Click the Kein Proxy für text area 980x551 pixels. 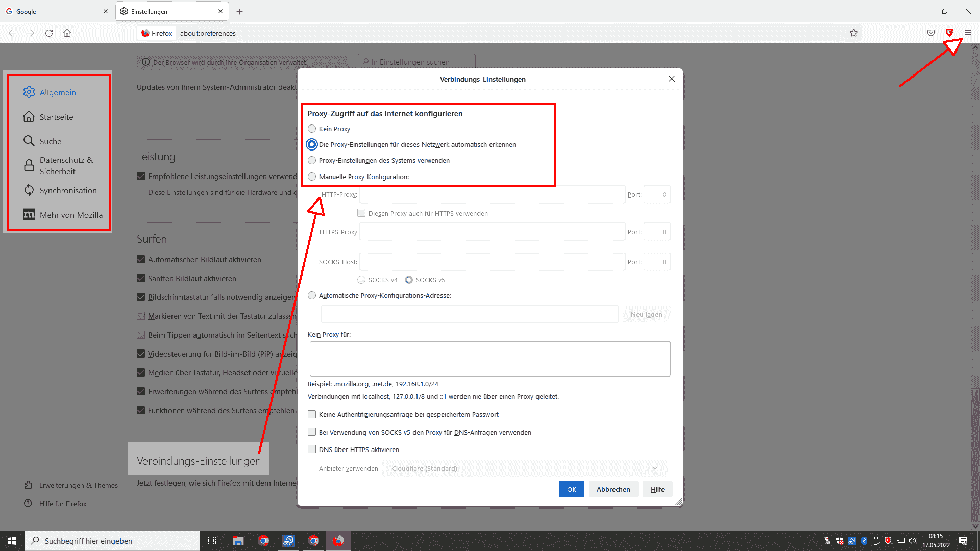click(x=489, y=359)
